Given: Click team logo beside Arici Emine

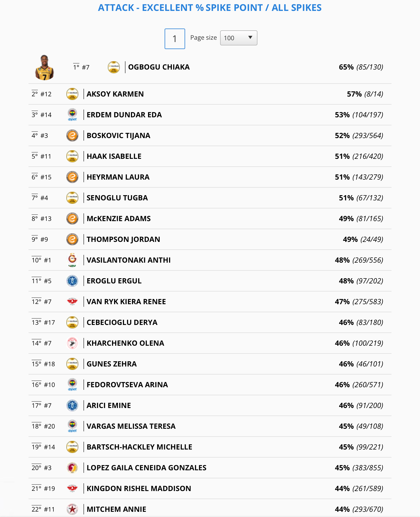Looking at the screenshot, I should click(x=72, y=405).
